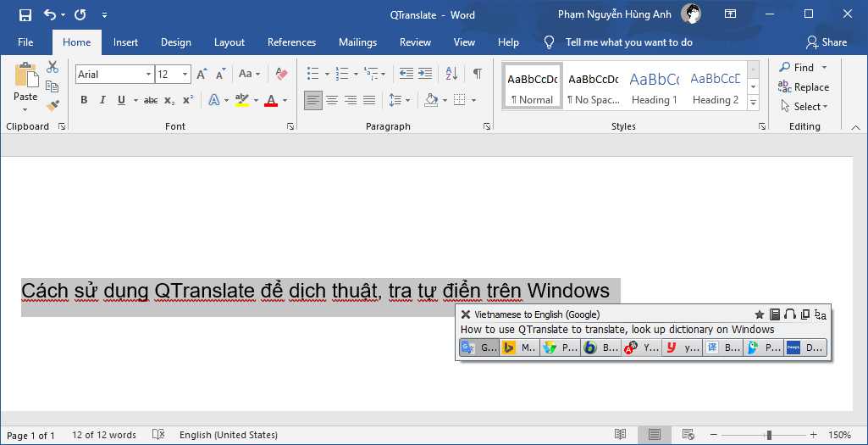Screen dimensions: 868x445
Task: Switch to the Insert tab
Action: [125, 42]
